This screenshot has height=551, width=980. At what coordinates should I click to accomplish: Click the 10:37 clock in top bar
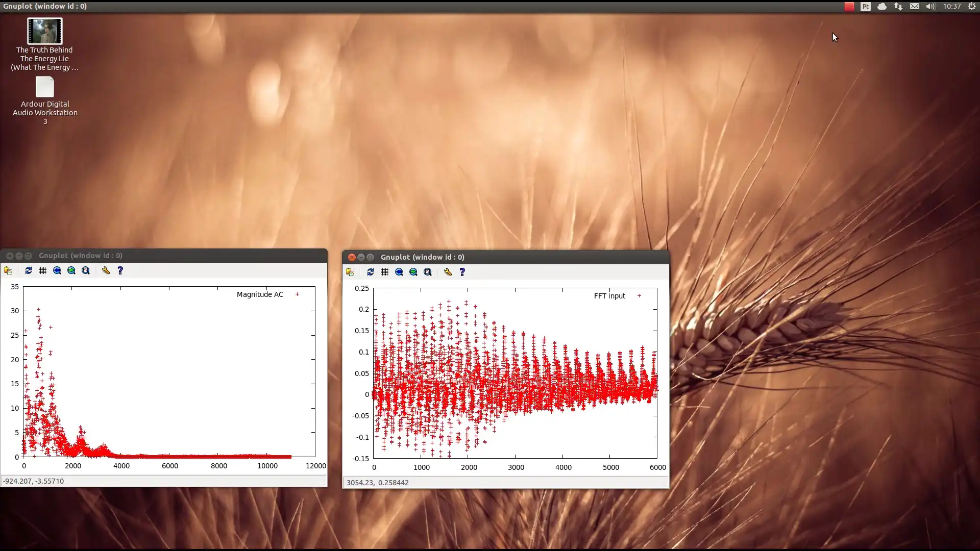click(951, 6)
